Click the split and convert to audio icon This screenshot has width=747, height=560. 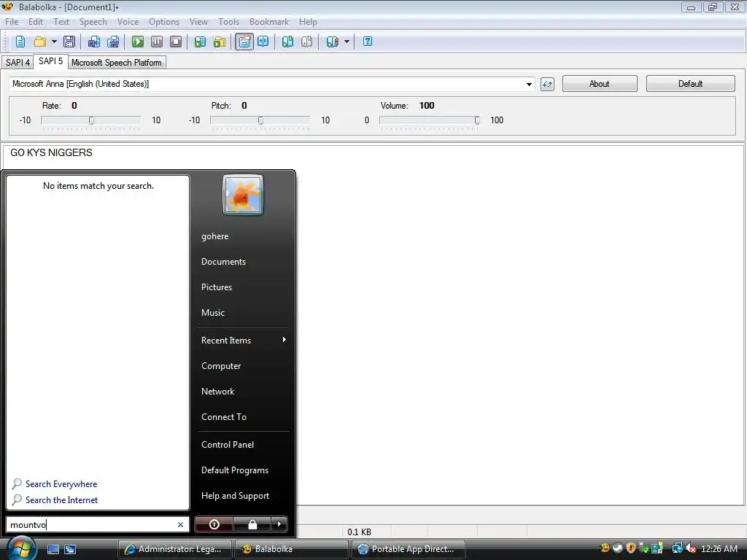113,42
